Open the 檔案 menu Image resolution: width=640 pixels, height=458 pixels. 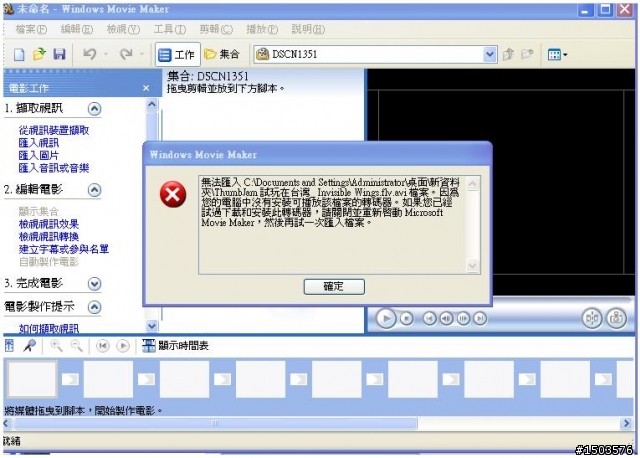pos(31,29)
